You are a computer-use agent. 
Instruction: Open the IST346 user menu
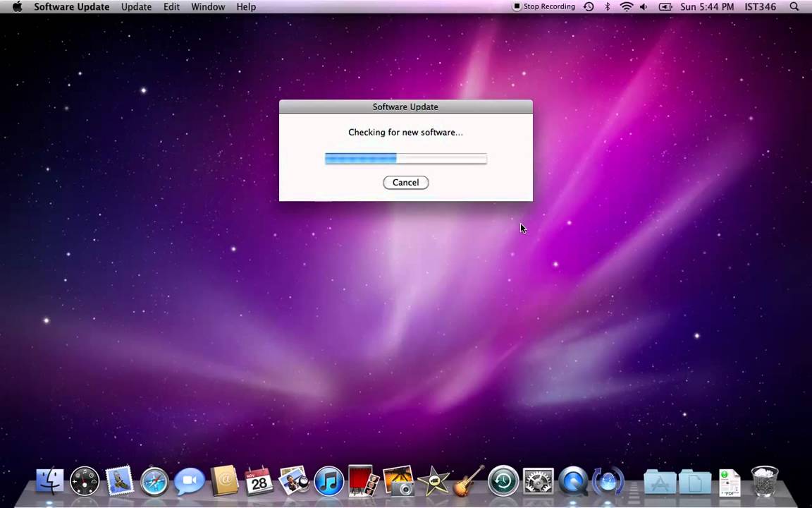click(x=760, y=7)
